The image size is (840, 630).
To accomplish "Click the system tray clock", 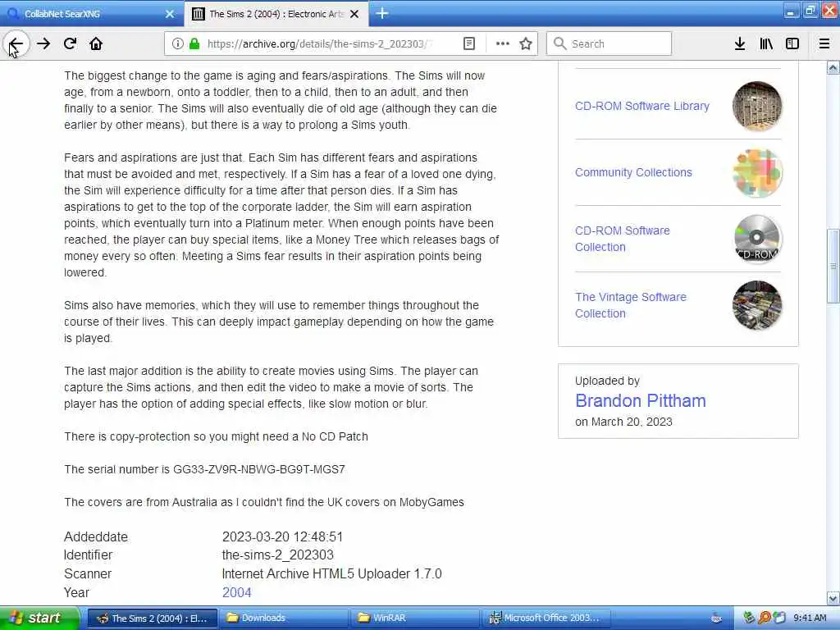I will 810,619.
